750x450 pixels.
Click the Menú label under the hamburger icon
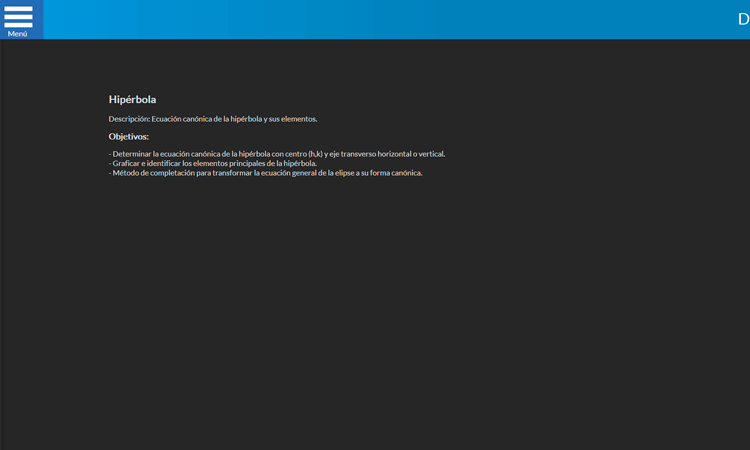pos(18,34)
